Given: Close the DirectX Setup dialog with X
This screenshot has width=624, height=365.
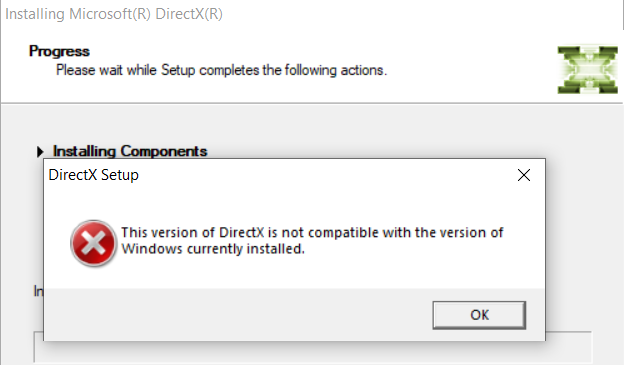Looking at the screenshot, I should coord(524,175).
